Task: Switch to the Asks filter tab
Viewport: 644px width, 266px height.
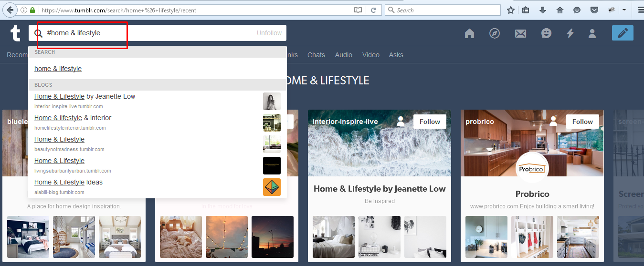Action: click(x=396, y=55)
